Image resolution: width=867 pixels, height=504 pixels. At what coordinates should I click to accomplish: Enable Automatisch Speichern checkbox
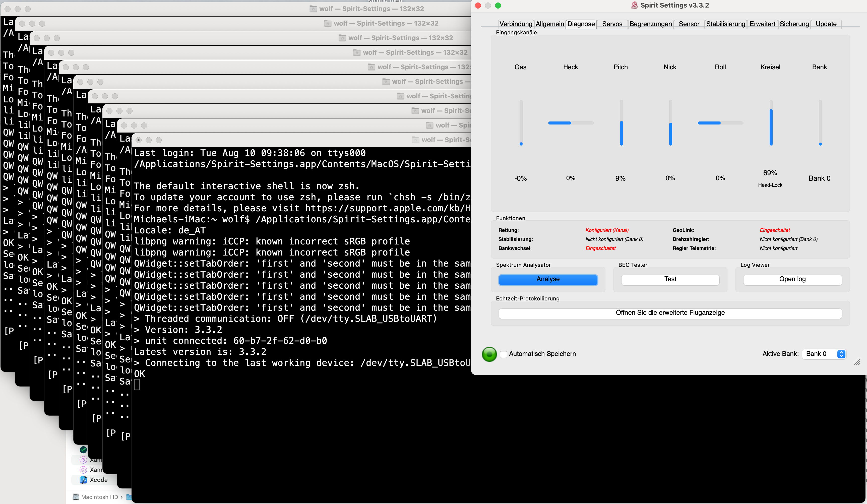tap(503, 354)
